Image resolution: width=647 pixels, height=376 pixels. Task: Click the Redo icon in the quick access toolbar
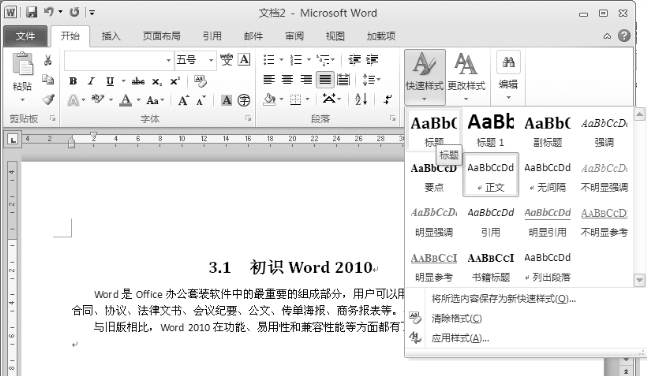[x=74, y=12]
